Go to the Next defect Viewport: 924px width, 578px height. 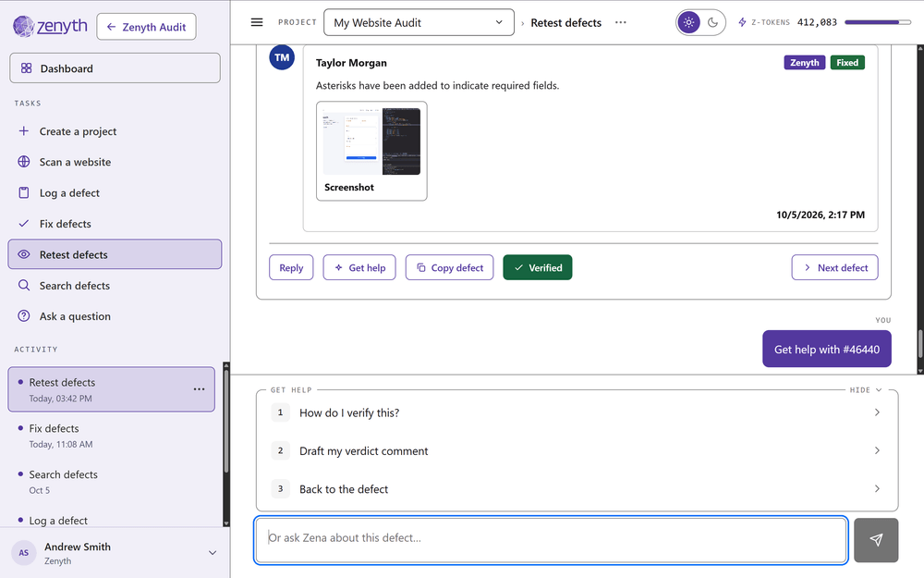click(835, 268)
